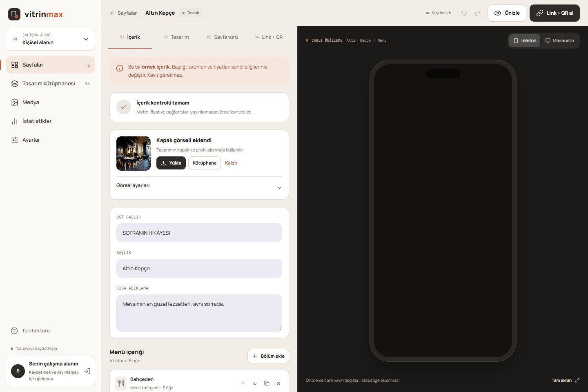Open fullscreen preview with Tam ekran
Viewport: 588px width, 392px height.
(x=566, y=380)
